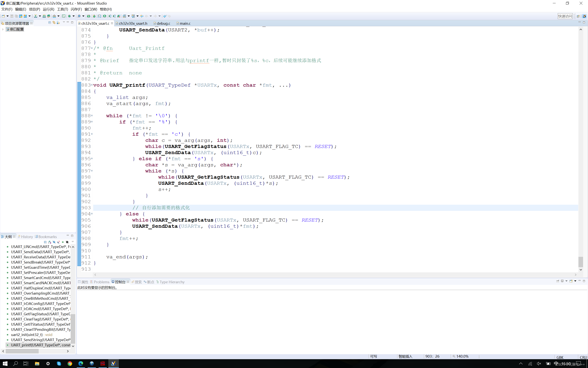Click the Display Selected Console icon
Screen dimensions: 588x368
point(562,281)
